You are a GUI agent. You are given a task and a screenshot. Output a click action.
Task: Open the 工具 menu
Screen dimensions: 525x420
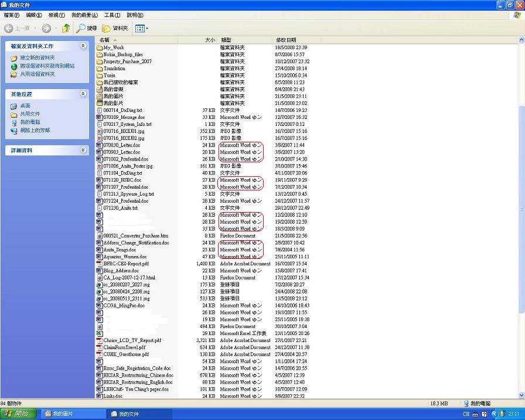[112, 15]
